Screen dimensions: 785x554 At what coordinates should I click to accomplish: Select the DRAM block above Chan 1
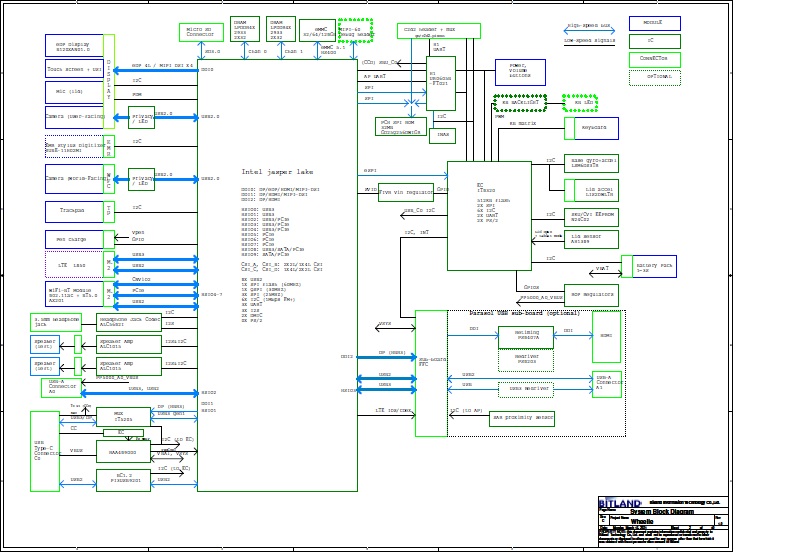point(281,29)
